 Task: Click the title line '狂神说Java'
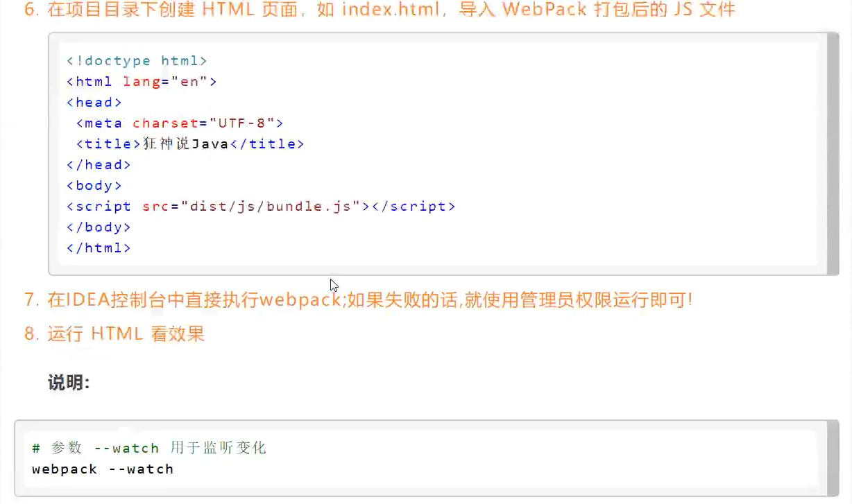point(190,144)
